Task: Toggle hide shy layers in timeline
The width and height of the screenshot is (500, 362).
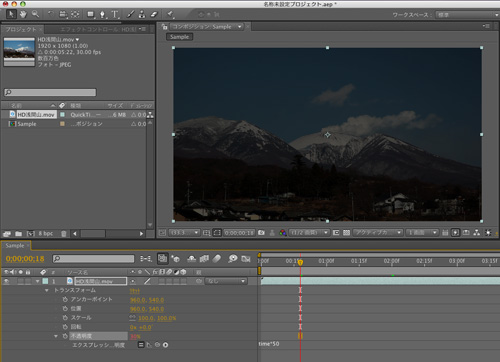Action: 192,258
